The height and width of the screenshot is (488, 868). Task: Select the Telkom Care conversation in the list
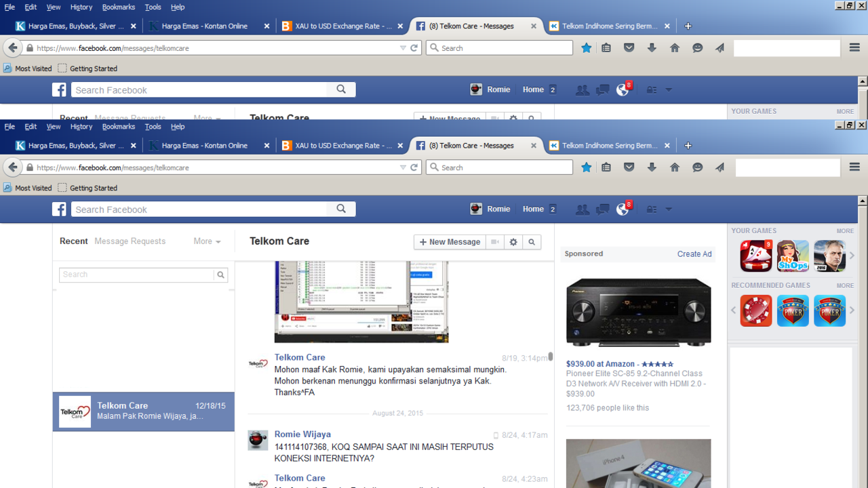(x=144, y=411)
